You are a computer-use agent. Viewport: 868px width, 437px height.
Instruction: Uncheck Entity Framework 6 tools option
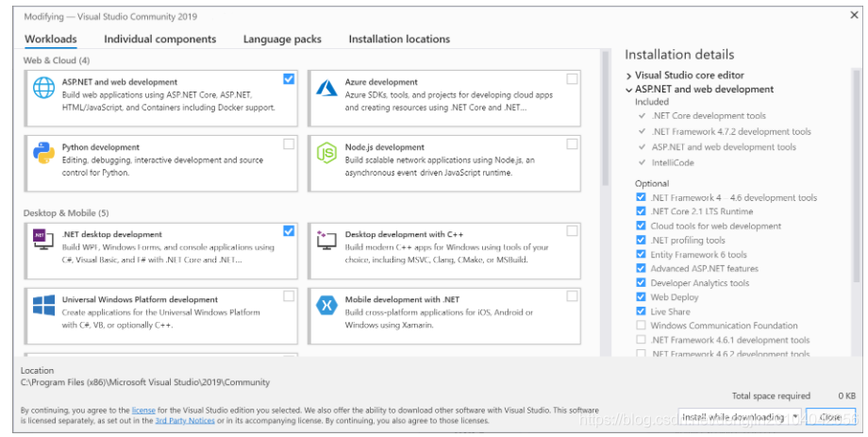coord(641,254)
